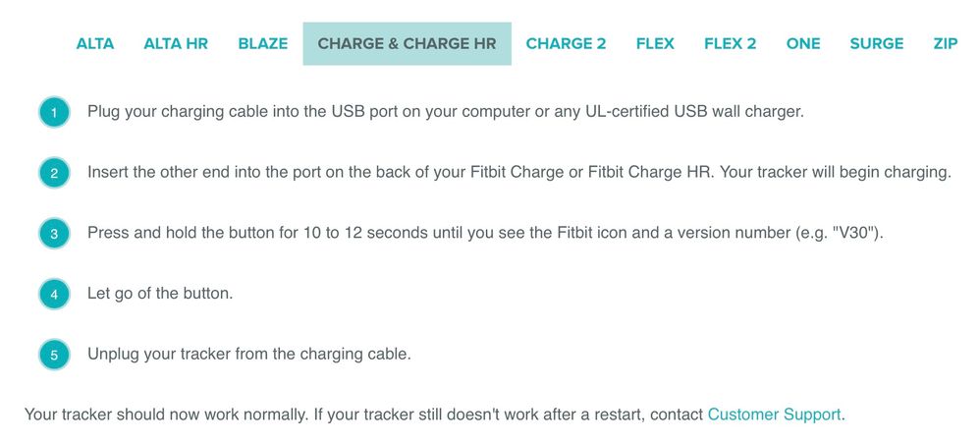The image size is (980, 442).
Task: Select the ZIP tab
Action: pos(945,44)
